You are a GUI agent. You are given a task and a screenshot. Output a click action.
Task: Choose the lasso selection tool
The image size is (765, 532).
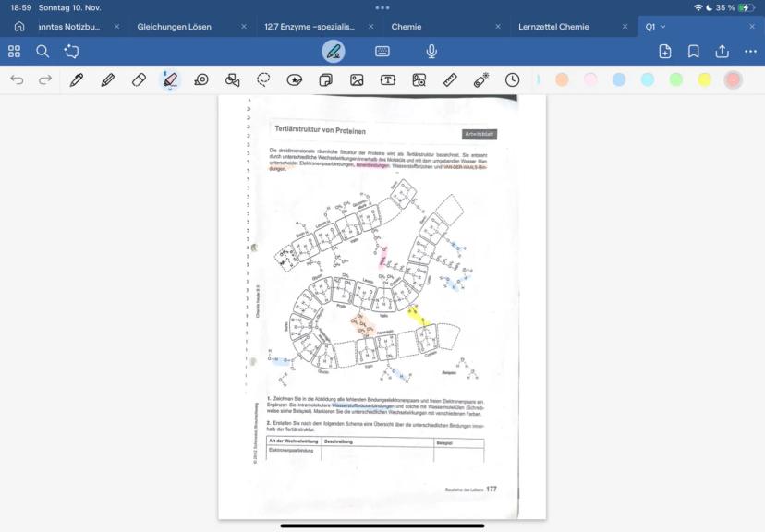pos(263,80)
